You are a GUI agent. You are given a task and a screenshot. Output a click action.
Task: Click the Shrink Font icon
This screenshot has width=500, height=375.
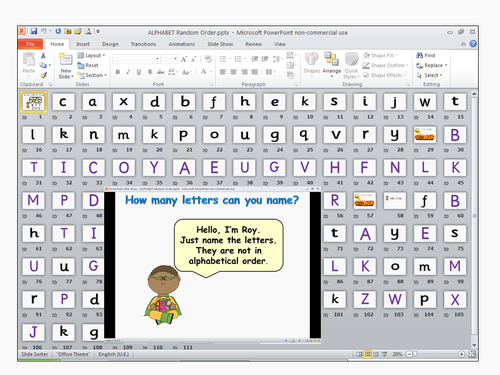click(x=194, y=59)
